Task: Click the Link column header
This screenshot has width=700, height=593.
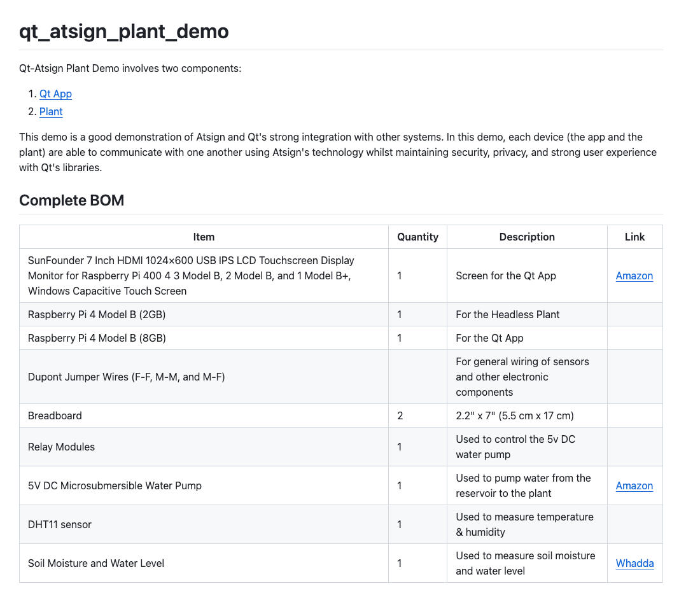Action: [635, 237]
